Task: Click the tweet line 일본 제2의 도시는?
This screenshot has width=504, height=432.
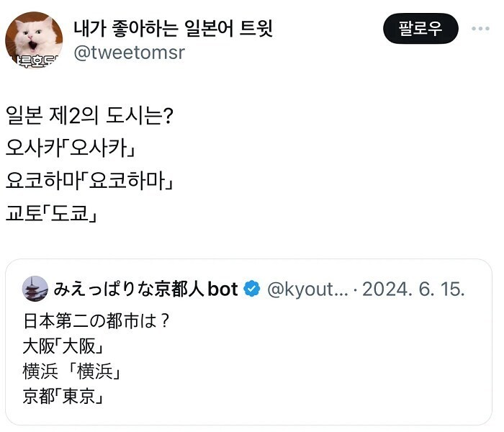Action: (88, 115)
